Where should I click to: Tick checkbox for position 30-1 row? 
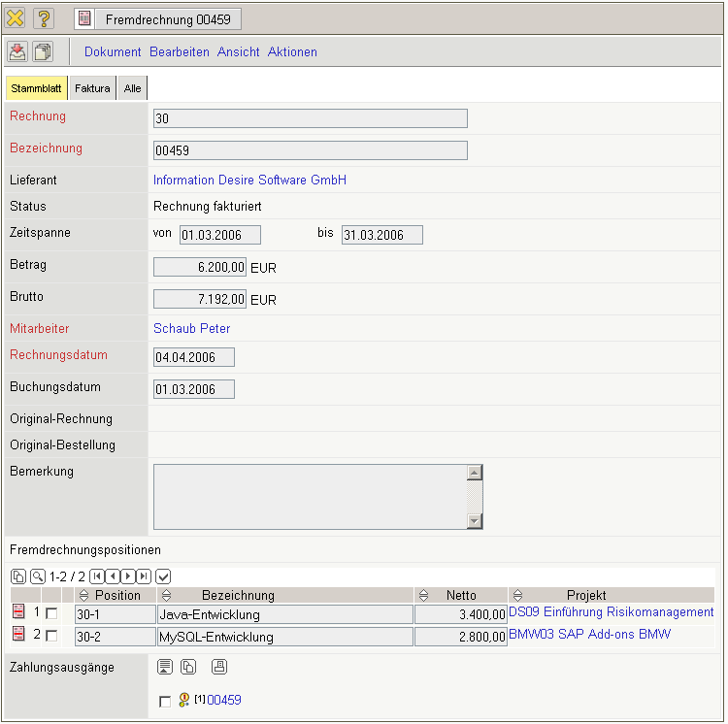click(x=51, y=613)
